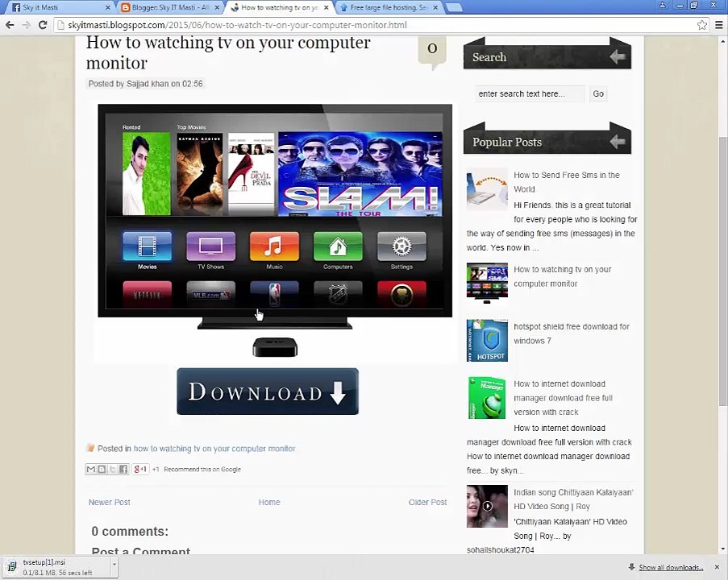Screen dimensions: 728x580
Task: Bookmark this page with the star icon
Action: 702,25
